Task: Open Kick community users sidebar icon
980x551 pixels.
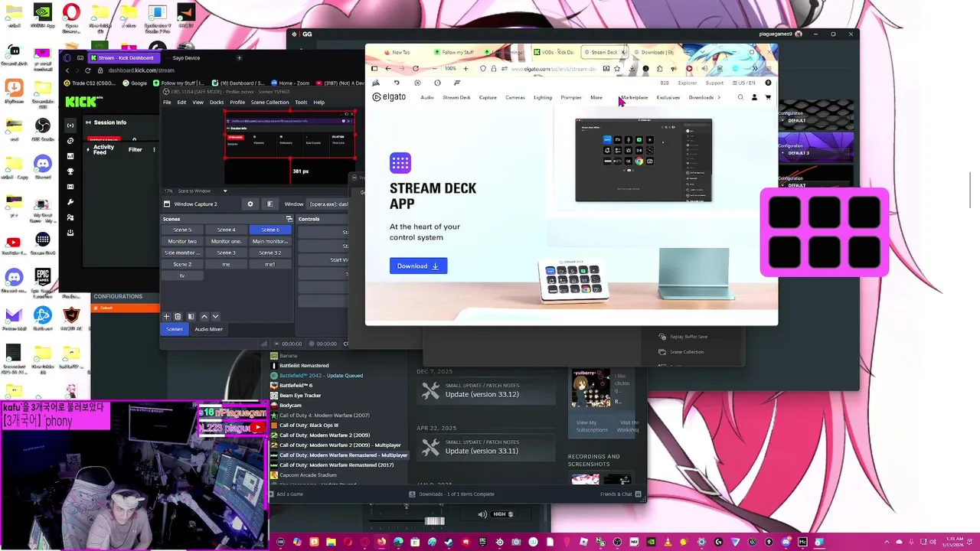Action: (70, 217)
